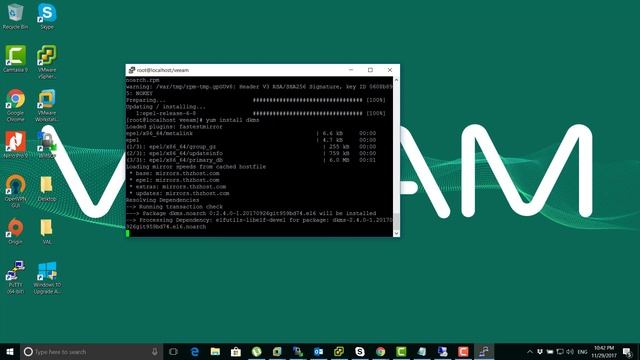Click the taskbar search box
The width and height of the screenshot is (640, 360).
pos(91,351)
